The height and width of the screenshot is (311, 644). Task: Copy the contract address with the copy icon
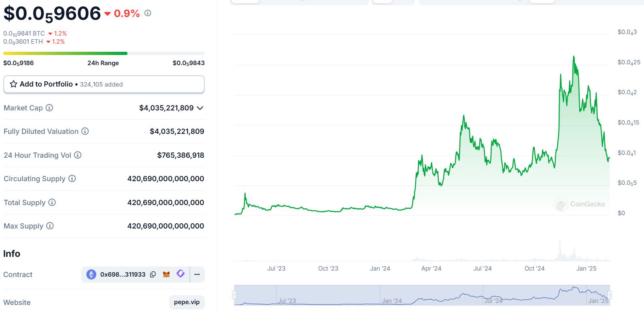point(153,274)
